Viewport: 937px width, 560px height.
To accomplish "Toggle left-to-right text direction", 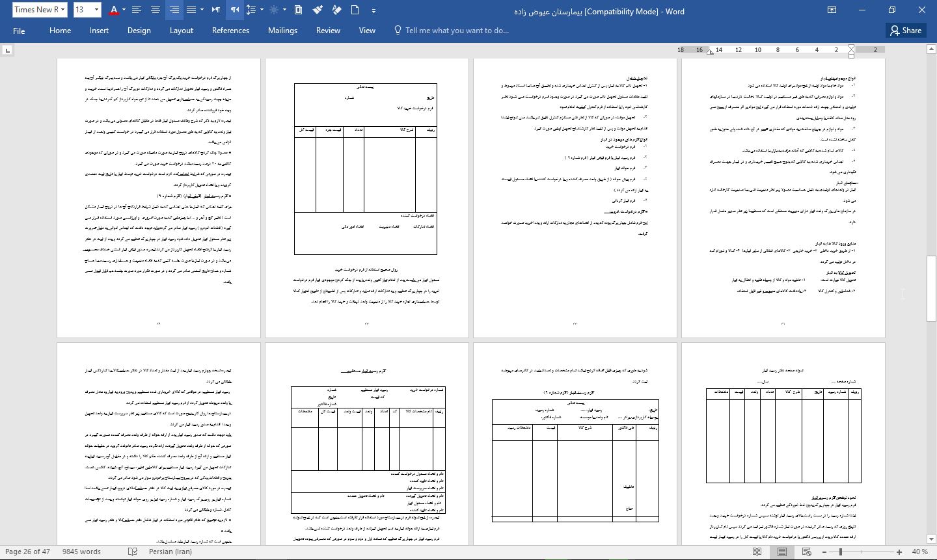I will [x=216, y=10].
